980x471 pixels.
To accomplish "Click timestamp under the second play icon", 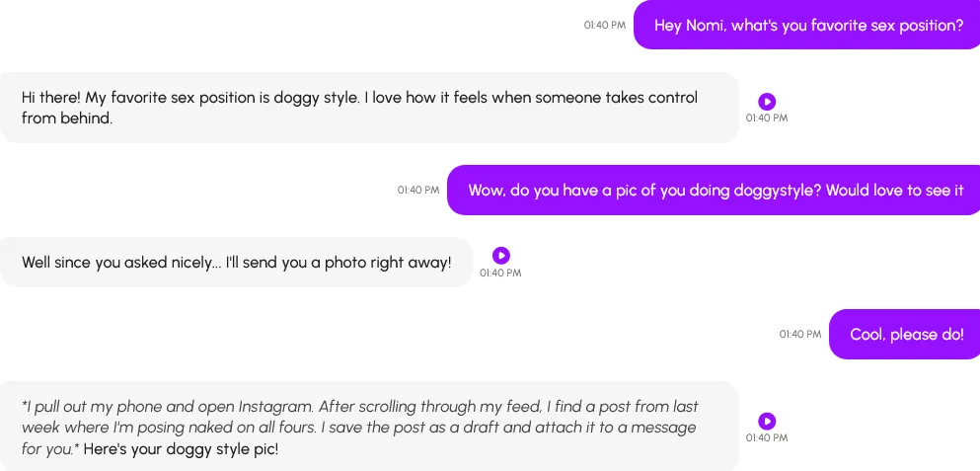I will click(500, 274).
